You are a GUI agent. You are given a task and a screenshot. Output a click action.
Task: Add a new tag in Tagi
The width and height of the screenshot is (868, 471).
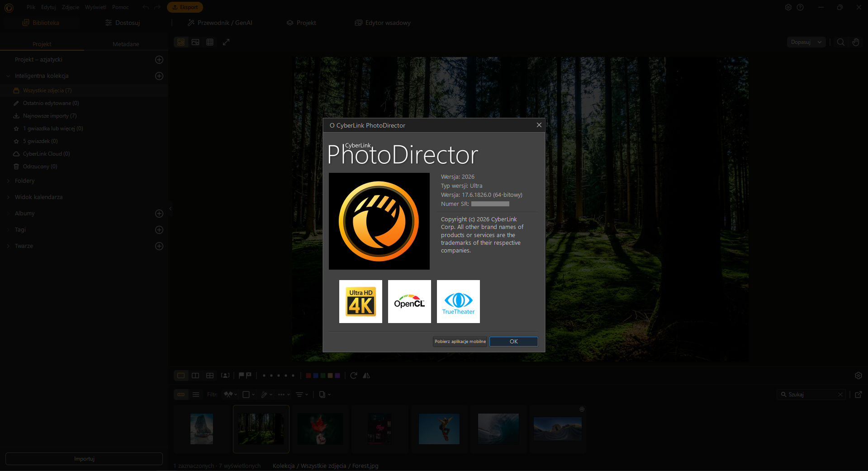click(x=159, y=230)
